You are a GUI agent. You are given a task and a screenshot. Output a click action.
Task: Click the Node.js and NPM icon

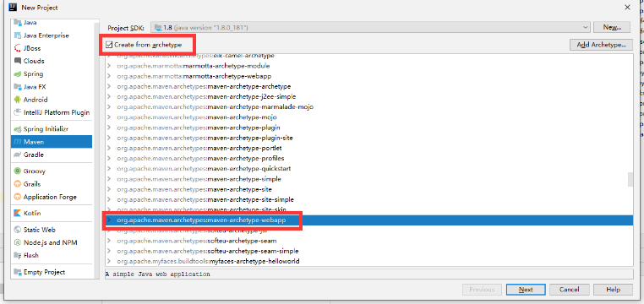tap(17, 242)
